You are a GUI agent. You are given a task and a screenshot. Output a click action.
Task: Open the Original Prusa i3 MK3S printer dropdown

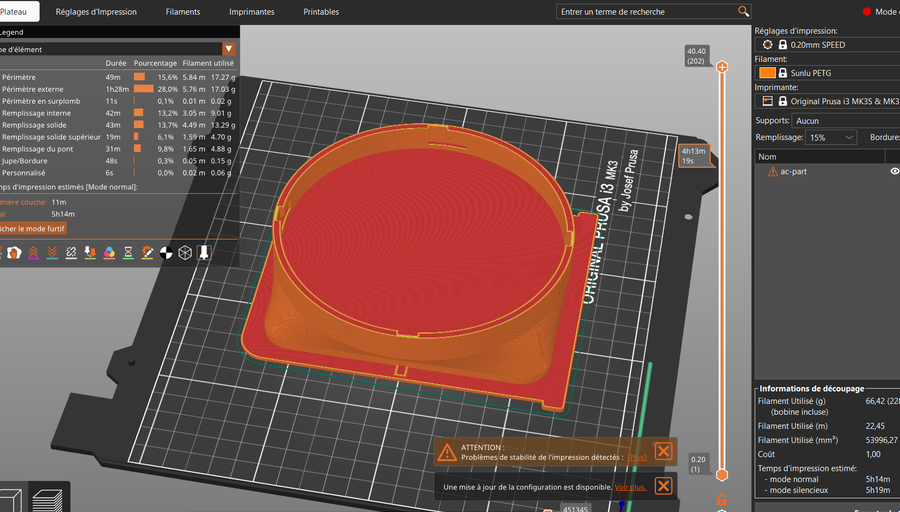point(827,101)
